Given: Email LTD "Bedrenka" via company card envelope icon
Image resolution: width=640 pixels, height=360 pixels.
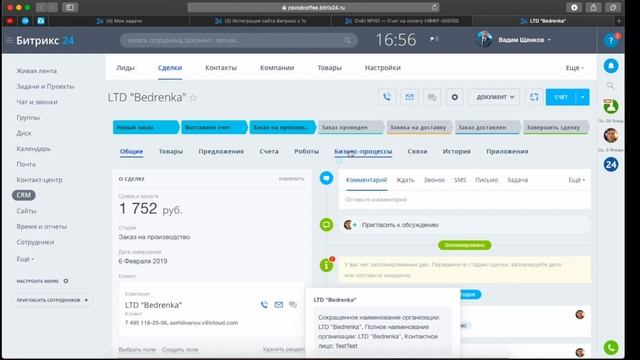Looking at the screenshot, I should pyautogui.click(x=279, y=304).
